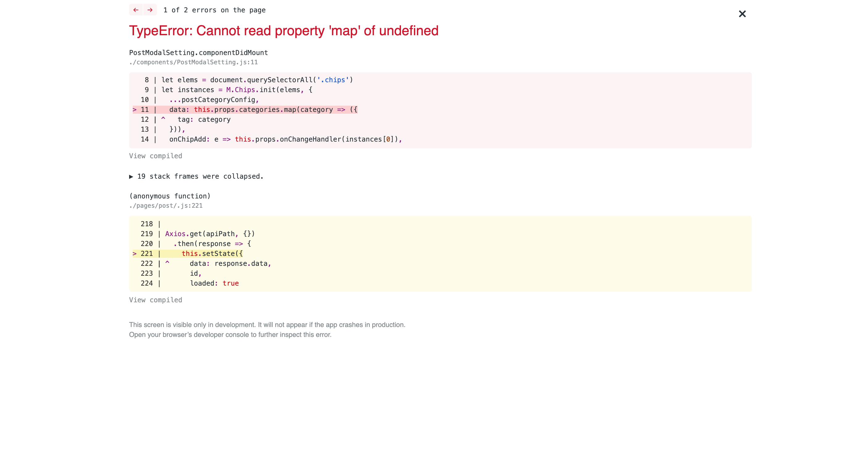Select the collapsed stack frames triangle
The width and height of the screenshot is (868, 463).
click(x=132, y=176)
